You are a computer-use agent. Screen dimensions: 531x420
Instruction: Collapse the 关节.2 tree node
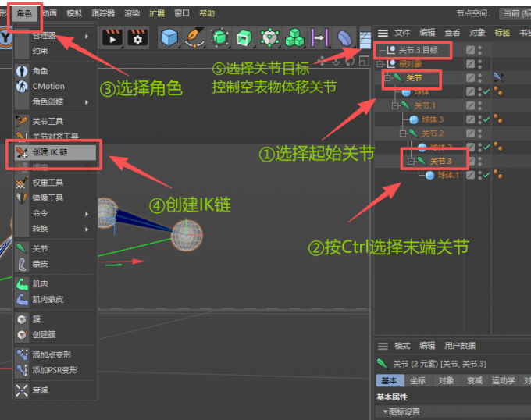(x=403, y=133)
